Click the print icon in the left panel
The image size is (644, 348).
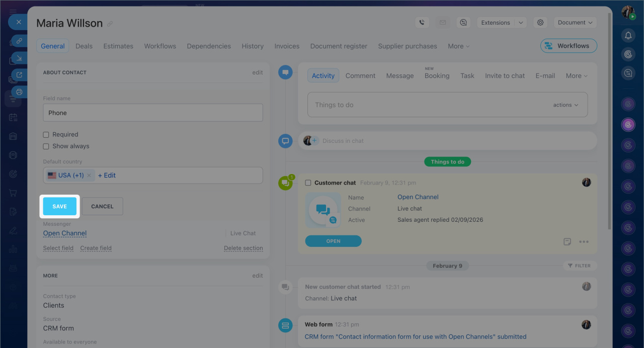(19, 92)
